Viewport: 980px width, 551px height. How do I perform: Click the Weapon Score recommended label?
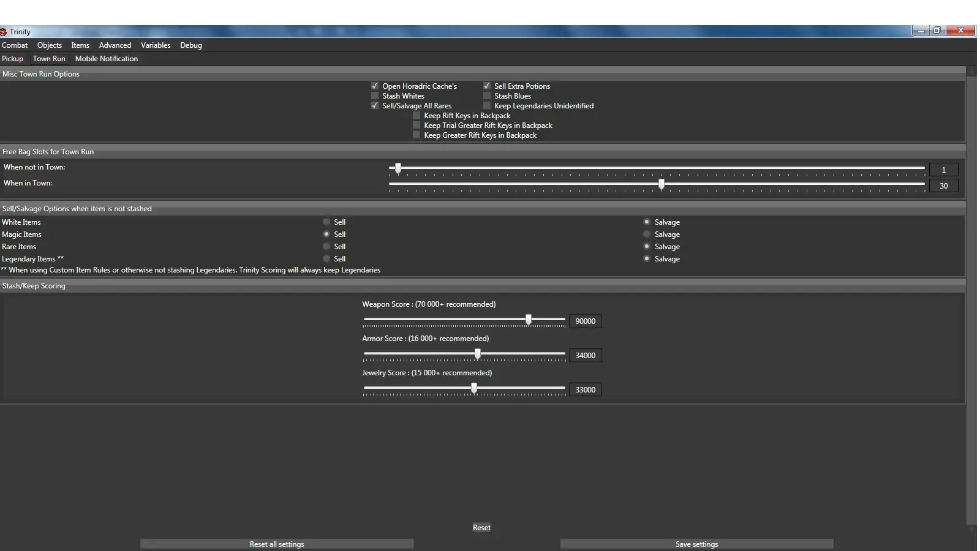pos(429,304)
